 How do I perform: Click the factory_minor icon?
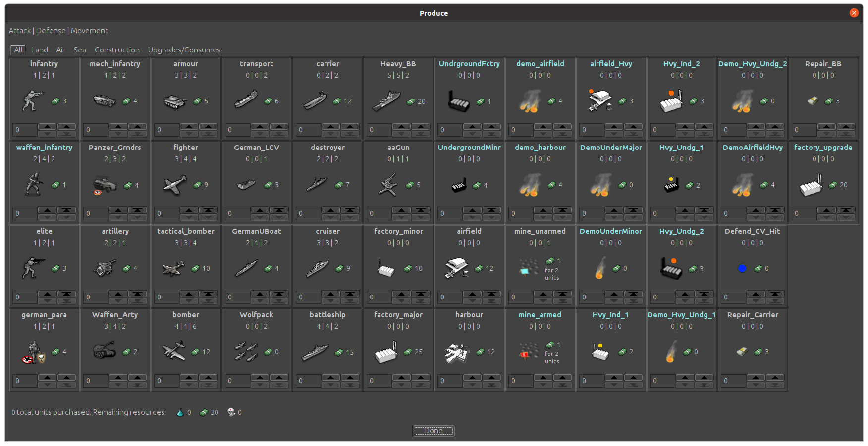pos(386,269)
